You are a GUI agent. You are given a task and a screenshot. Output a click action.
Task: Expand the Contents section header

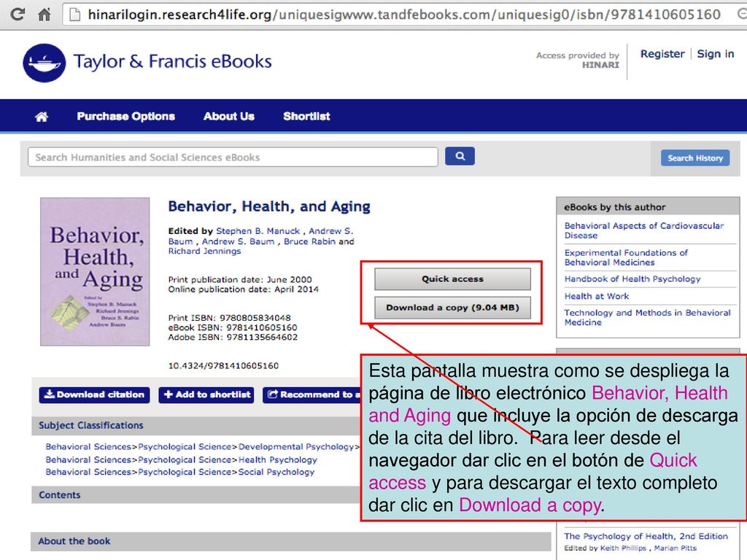tap(196, 495)
